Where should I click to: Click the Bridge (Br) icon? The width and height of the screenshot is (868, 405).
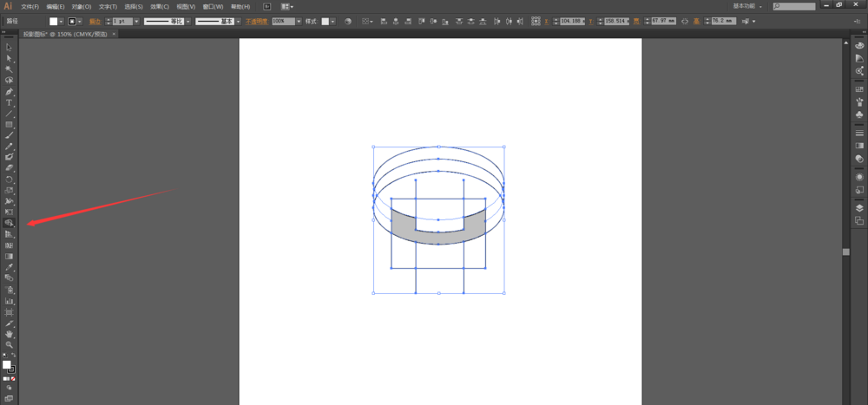coord(267,6)
